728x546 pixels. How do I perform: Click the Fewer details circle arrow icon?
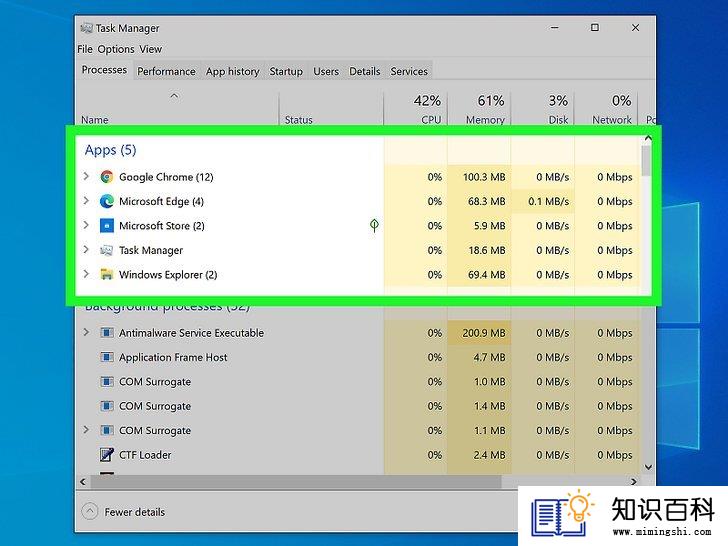click(x=90, y=512)
